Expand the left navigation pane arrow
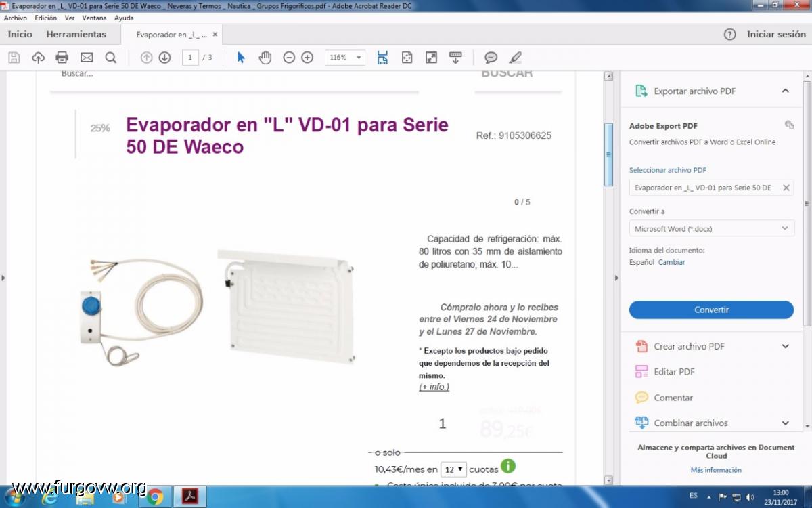 pyautogui.click(x=3, y=278)
